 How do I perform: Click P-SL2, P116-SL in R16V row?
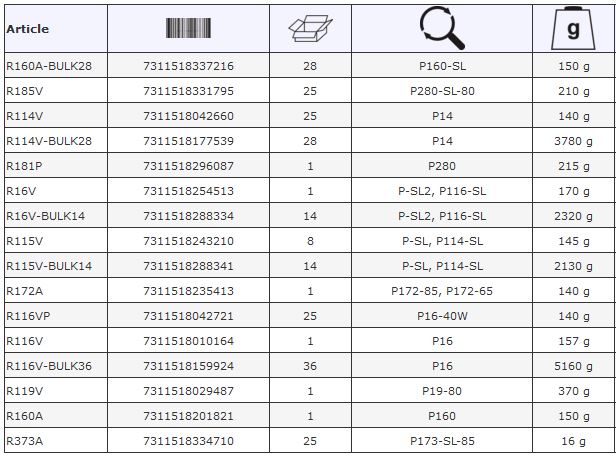[442, 191]
